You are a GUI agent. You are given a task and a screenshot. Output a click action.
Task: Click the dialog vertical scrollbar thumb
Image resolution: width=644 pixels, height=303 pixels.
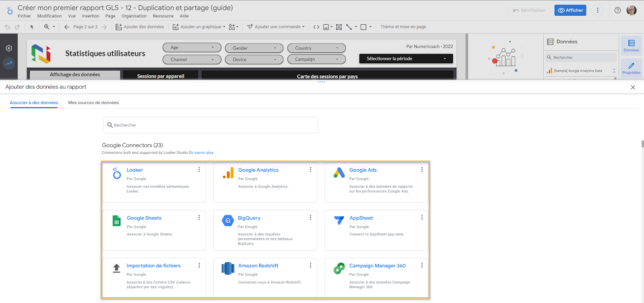642,144
